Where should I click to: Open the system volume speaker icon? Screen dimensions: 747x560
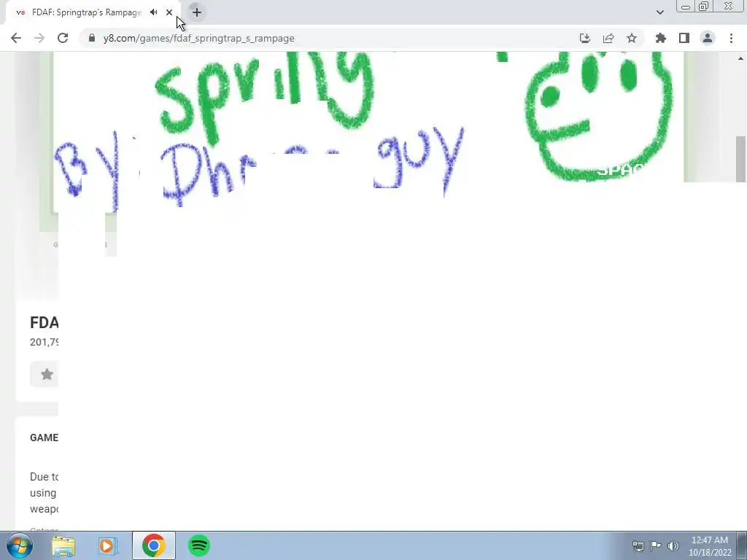(x=673, y=546)
